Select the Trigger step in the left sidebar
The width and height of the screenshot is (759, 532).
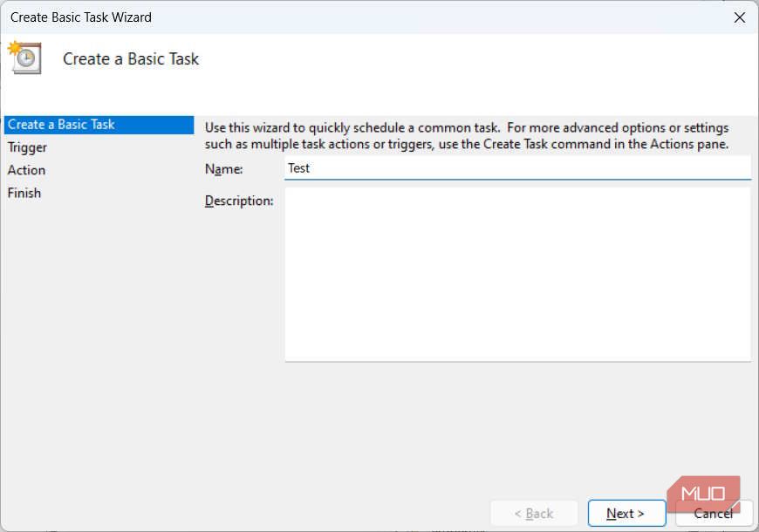(x=27, y=147)
